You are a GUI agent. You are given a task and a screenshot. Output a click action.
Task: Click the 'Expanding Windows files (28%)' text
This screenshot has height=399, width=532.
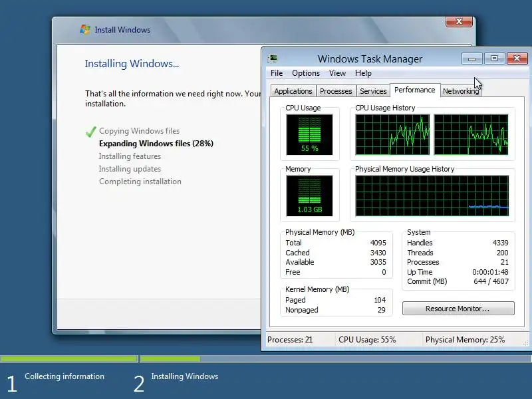[x=156, y=144]
